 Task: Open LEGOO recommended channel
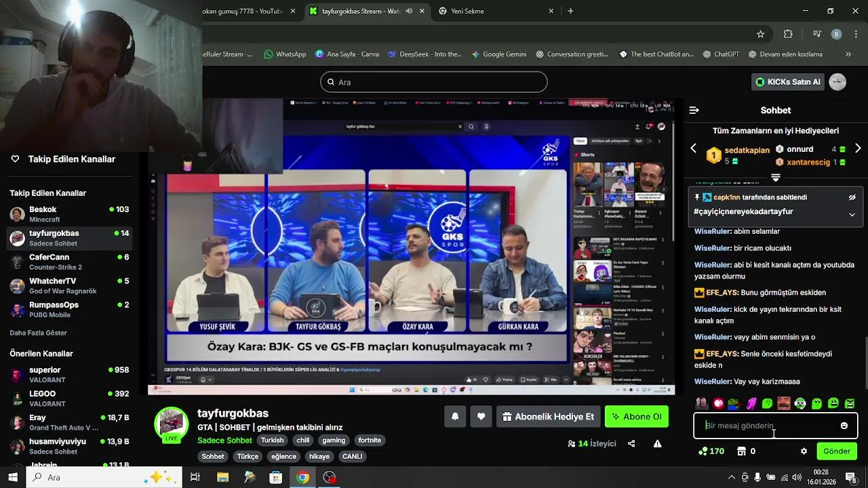coord(69,398)
